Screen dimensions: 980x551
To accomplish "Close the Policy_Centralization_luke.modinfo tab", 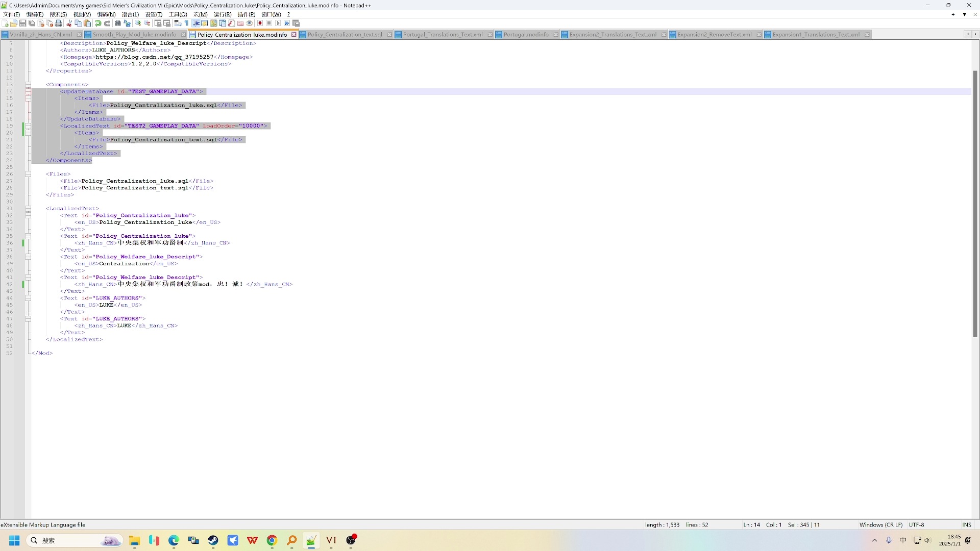I will click(294, 35).
